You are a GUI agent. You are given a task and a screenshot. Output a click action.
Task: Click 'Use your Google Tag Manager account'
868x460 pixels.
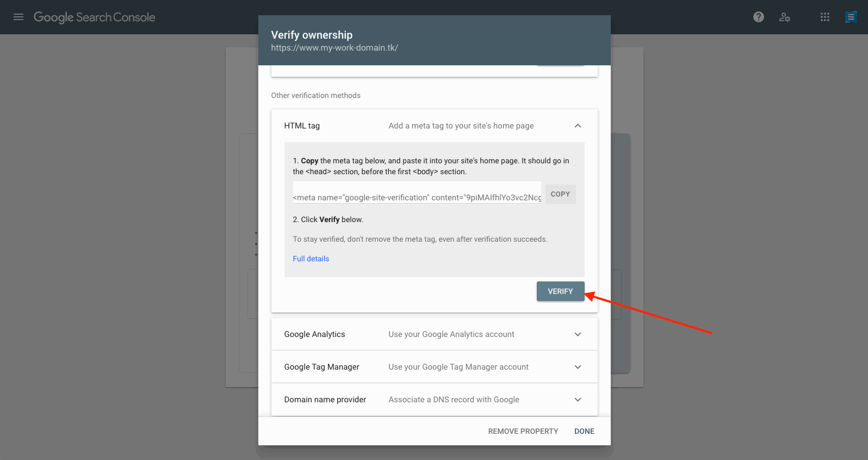coord(458,367)
